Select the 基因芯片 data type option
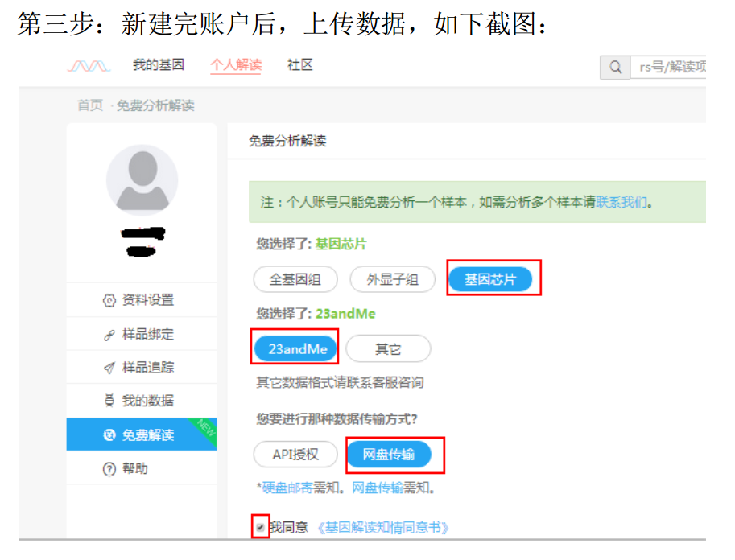 point(490,279)
